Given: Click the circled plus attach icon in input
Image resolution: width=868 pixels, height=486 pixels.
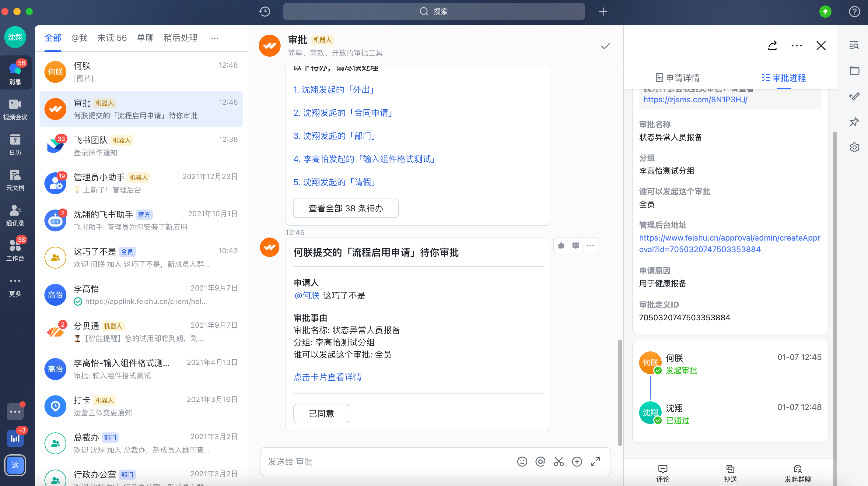Looking at the screenshot, I should click(x=577, y=461).
